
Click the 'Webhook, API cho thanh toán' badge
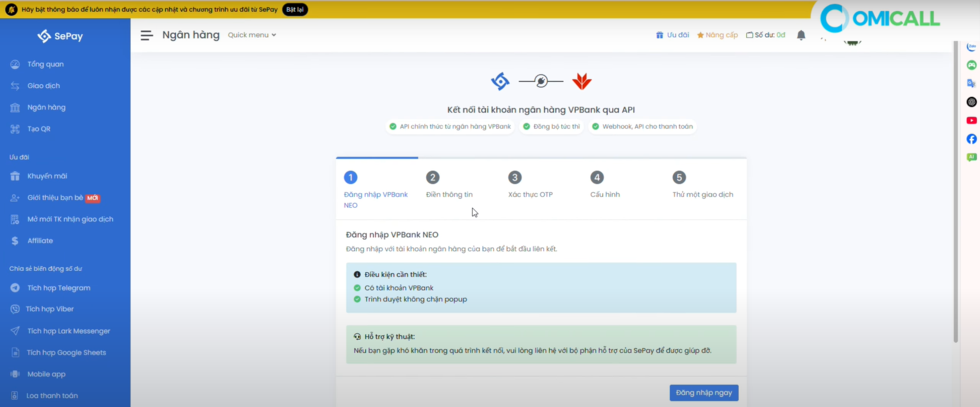tap(643, 126)
